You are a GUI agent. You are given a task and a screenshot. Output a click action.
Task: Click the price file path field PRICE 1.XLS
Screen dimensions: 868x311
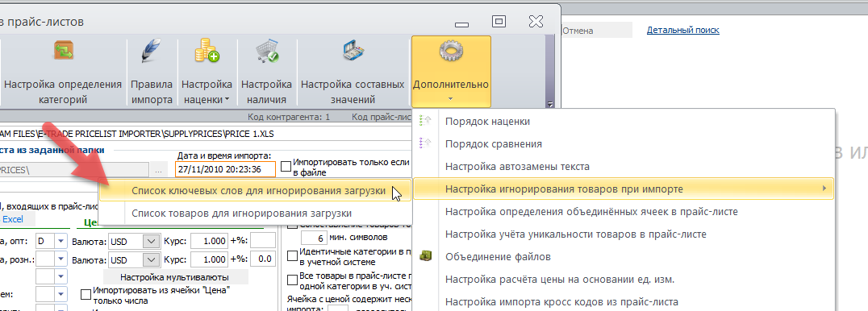(x=206, y=134)
